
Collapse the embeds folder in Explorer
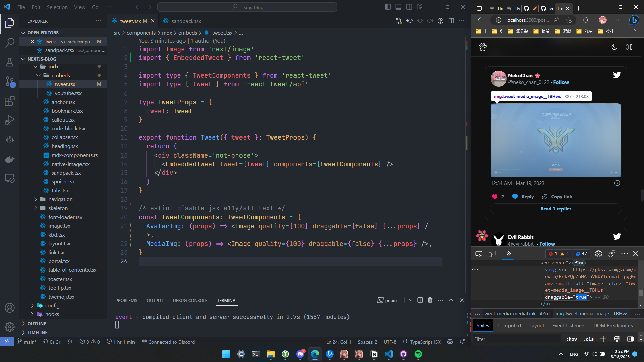(38, 75)
